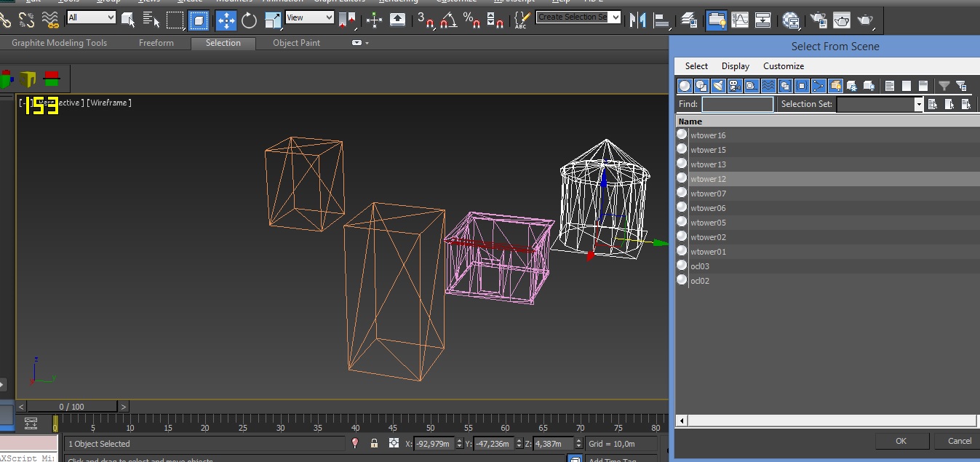This screenshot has width=980, height=462.
Task: Click the Render Setup teapot icon
Action: [818, 20]
